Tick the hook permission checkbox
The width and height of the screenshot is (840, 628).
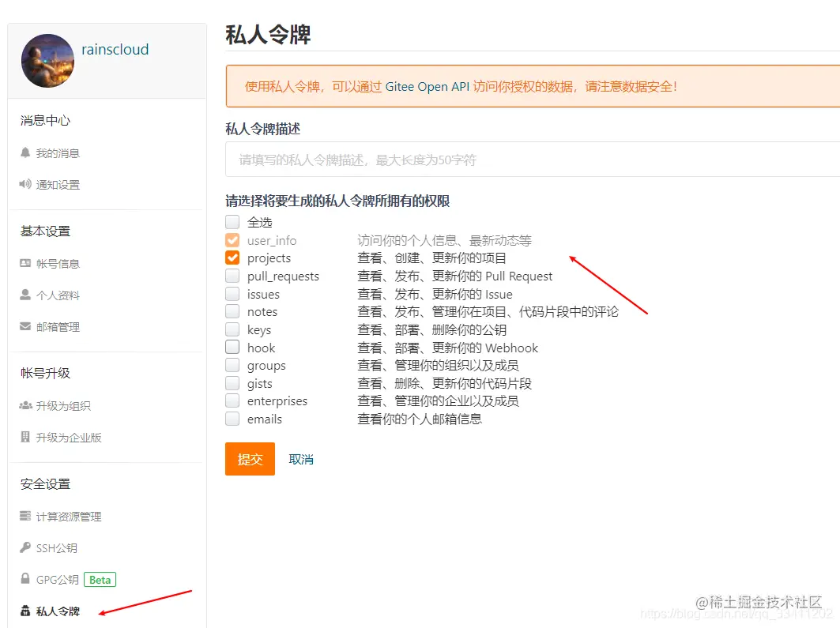pyautogui.click(x=232, y=348)
